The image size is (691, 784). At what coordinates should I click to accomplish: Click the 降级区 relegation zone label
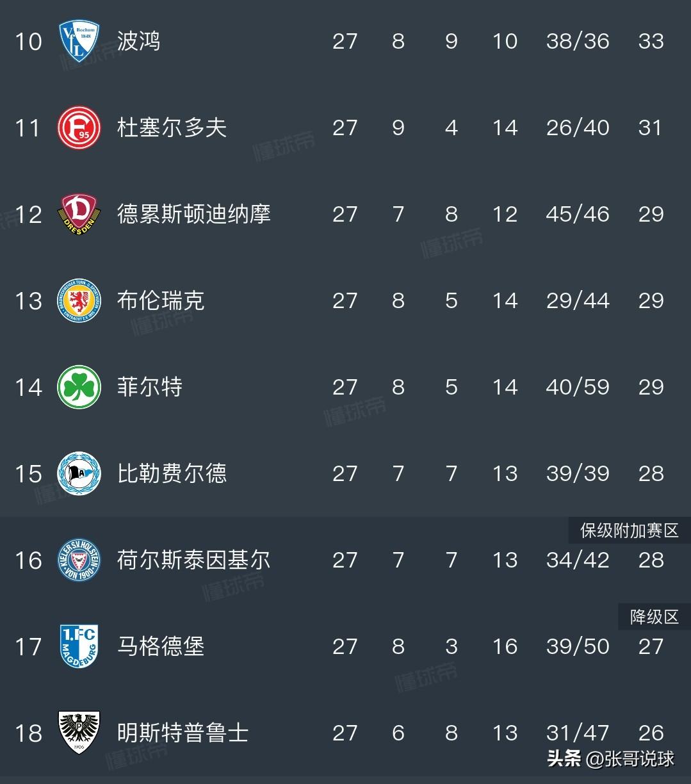pyautogui.click(x=654, y=617)
